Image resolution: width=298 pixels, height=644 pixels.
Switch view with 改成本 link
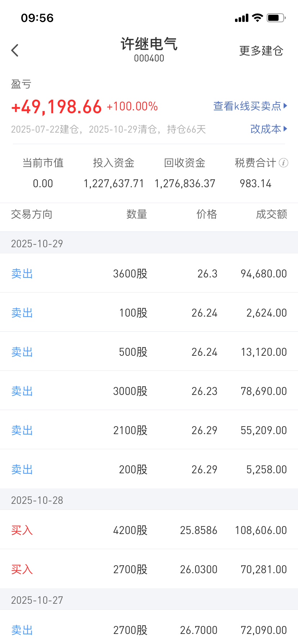click(x=268, y=129)
